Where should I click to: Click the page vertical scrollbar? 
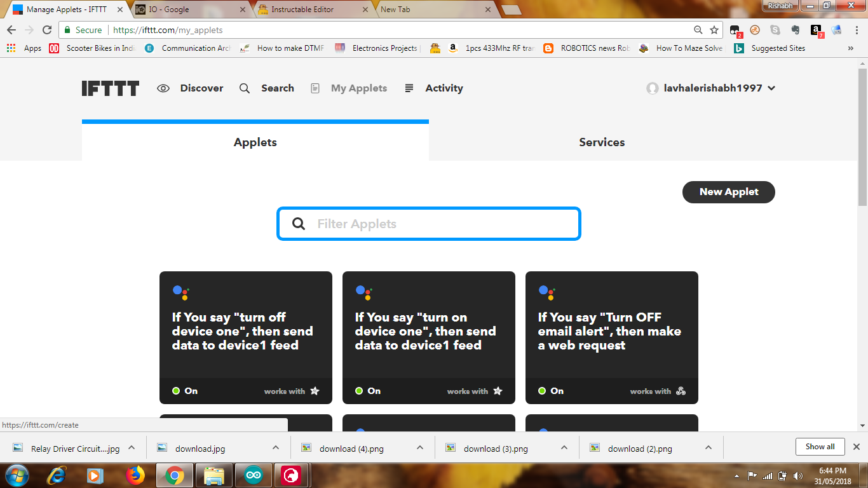(862, 137)
